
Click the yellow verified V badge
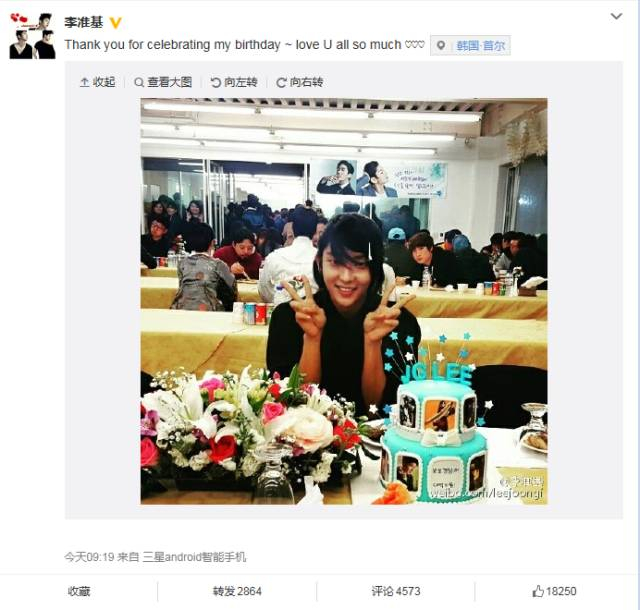coord(116,23)
